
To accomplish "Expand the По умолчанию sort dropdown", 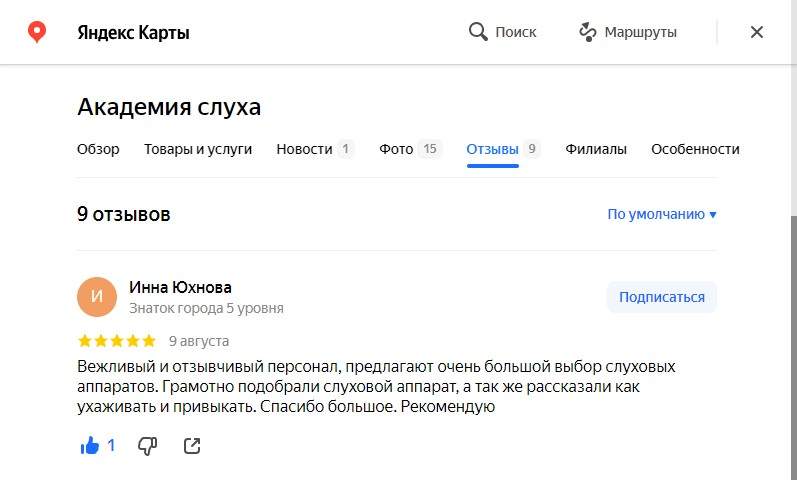I will click(x=662, y=214).
